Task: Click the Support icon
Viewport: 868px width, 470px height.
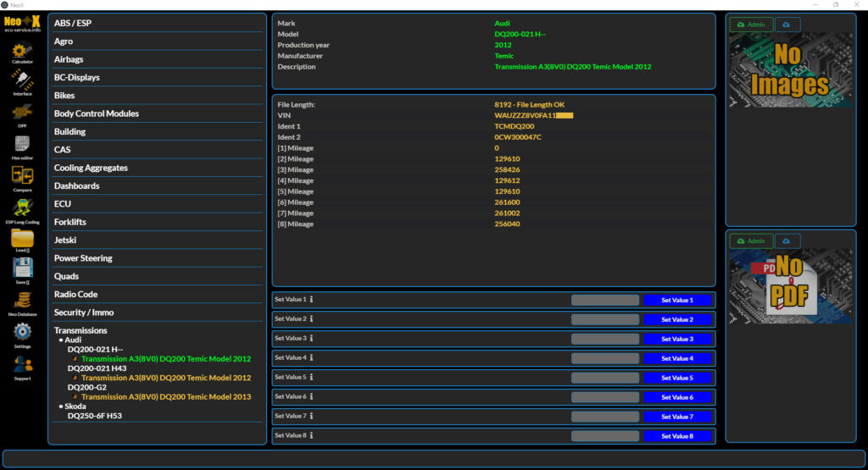Action: (x=23, y=365)
